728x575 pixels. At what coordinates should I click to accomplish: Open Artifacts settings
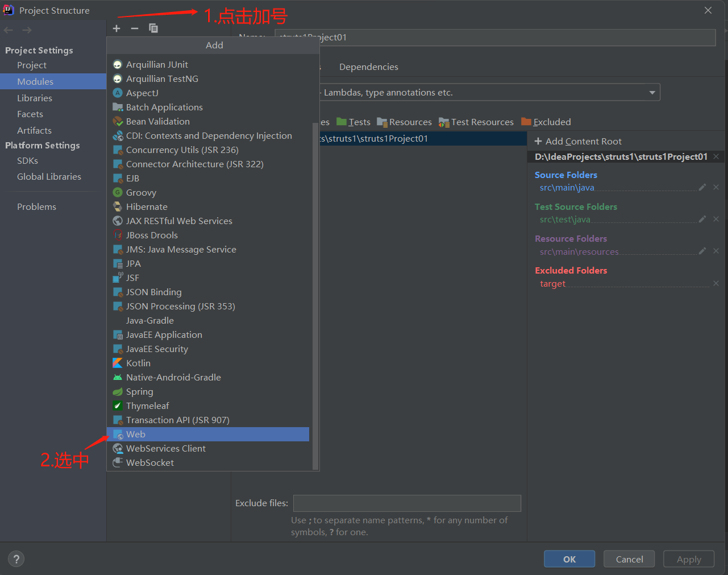click(53, 131)
